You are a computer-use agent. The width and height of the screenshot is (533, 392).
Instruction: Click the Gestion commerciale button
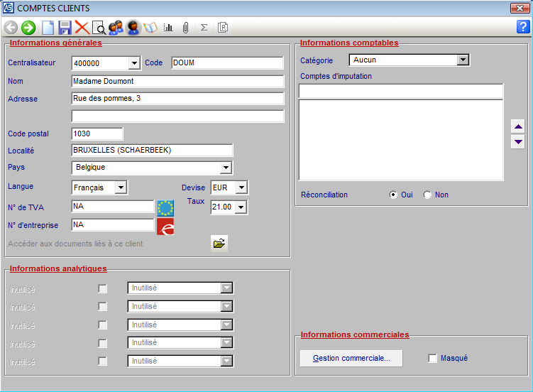[351, 359]
